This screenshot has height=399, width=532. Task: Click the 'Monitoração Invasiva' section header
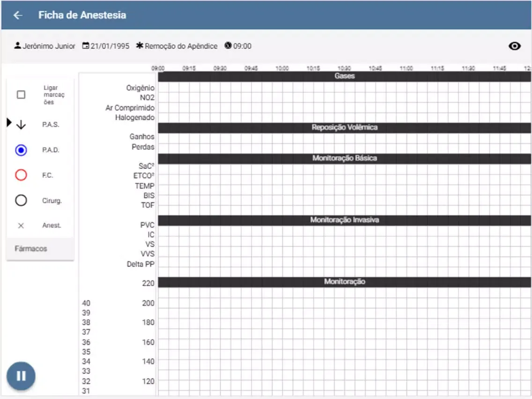(344, 220)
